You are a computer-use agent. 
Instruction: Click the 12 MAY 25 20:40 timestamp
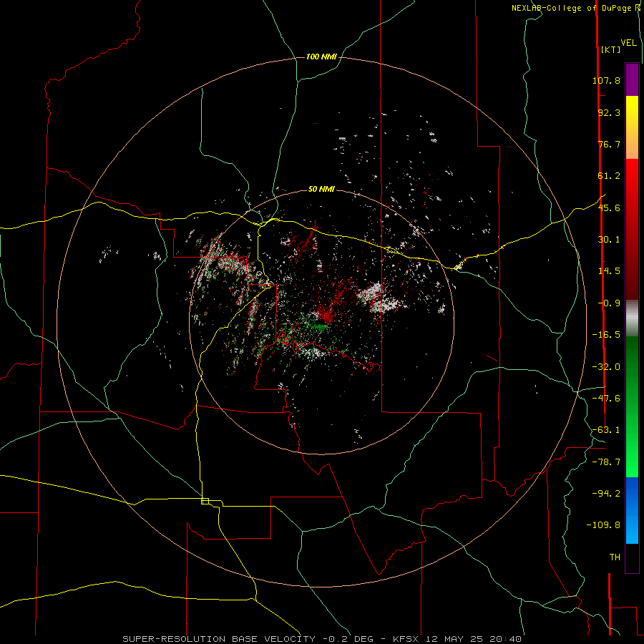[x=473, y=639]
